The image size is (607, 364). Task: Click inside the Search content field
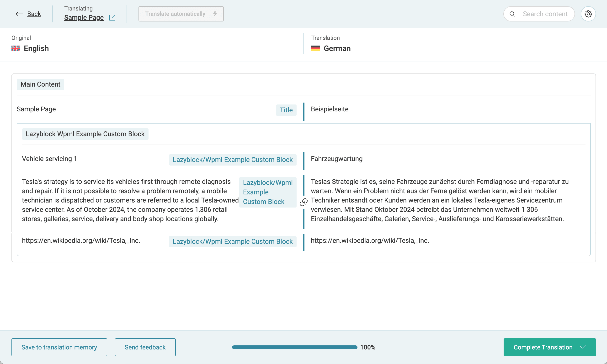pos(545,14)
